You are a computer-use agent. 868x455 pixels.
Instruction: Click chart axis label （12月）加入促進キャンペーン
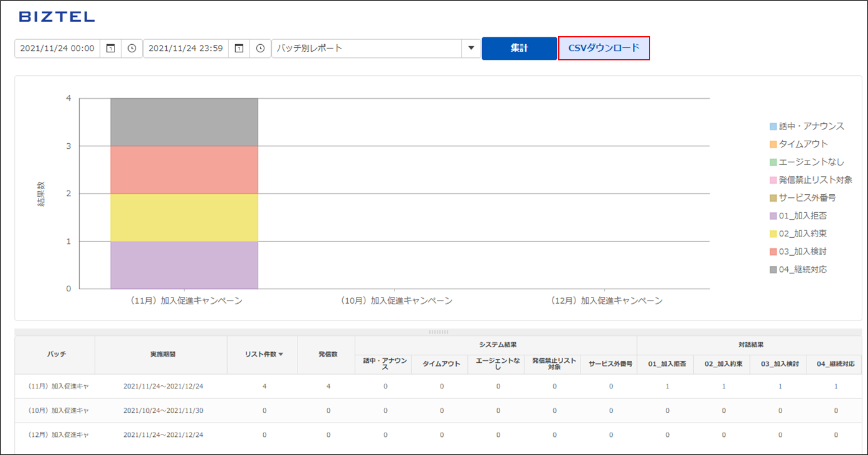[x=607, y=301]
